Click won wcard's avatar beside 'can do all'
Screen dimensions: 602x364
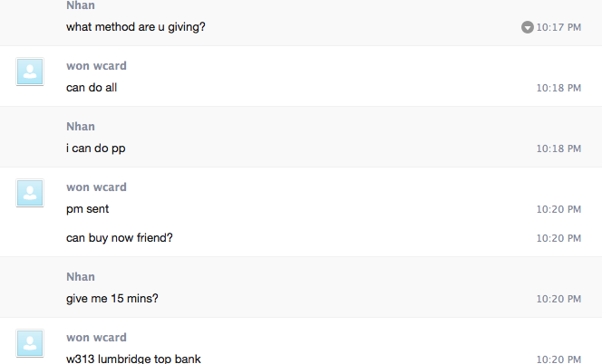[30, 72]
